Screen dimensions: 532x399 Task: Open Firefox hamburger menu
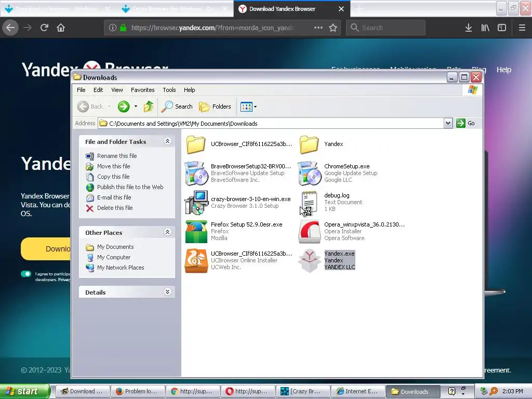pyautogui.click(x=522, y=28)
